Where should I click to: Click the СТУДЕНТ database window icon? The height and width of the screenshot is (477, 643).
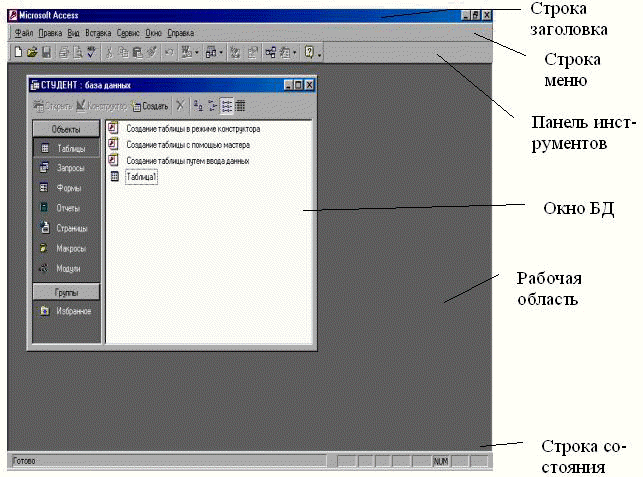point(35,85)
